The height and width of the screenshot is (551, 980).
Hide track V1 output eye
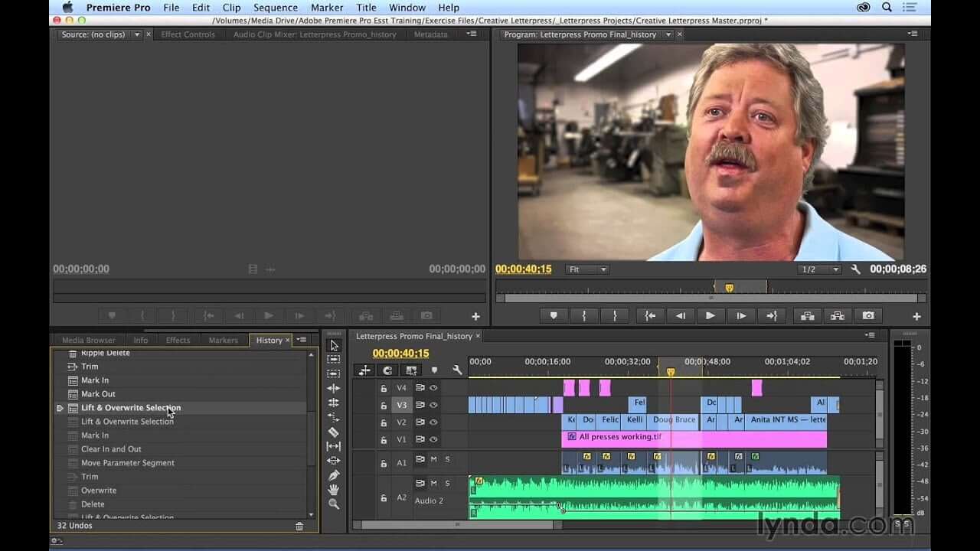pyautogui.click(x=433, y=439)
